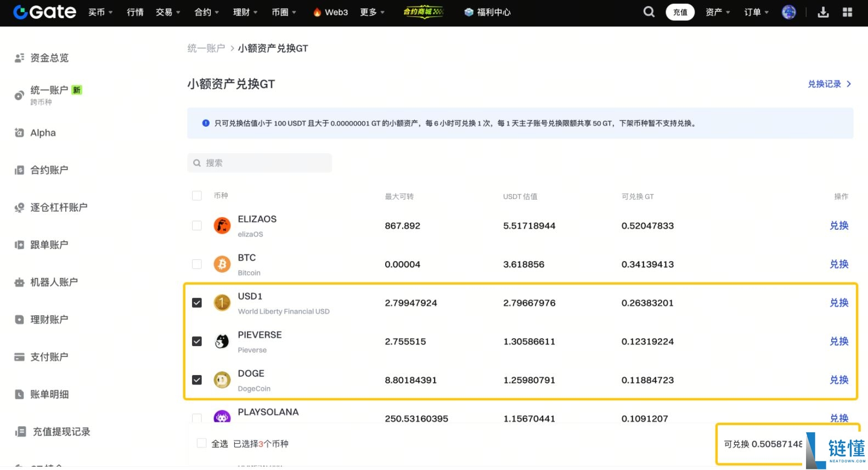The height and width of the screenshot is (470, 868).
Task: Open the Web3 menu item
Action: pyautogui.click(x=330, y=12)
